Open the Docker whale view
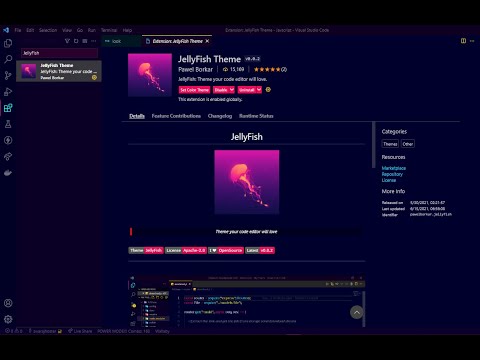Image resolution: width=480 pixels, height=360 pixels. tap(8, 173)
